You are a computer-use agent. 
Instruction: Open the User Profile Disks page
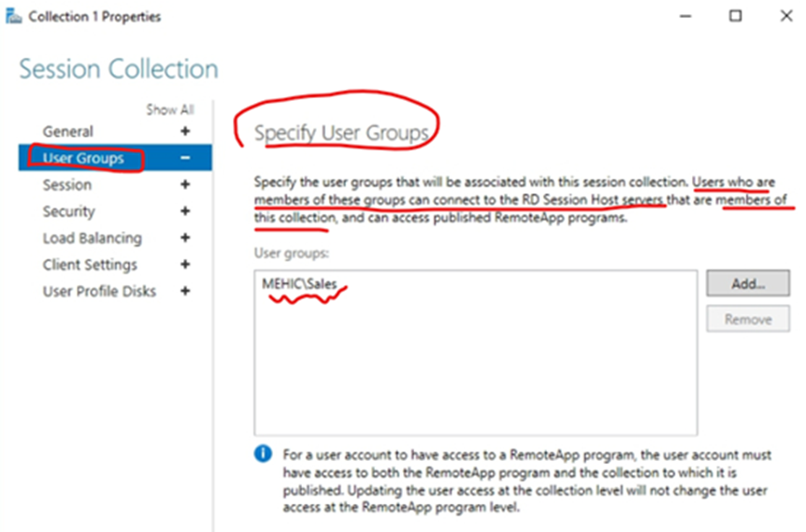point(99,292)
